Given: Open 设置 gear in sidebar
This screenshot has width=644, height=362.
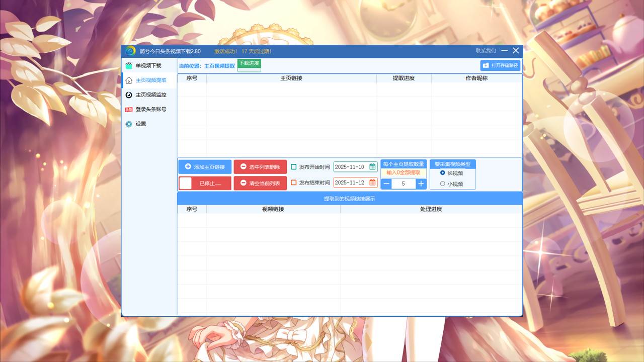Looking at the screenshot, I should (x=129, y=124).
